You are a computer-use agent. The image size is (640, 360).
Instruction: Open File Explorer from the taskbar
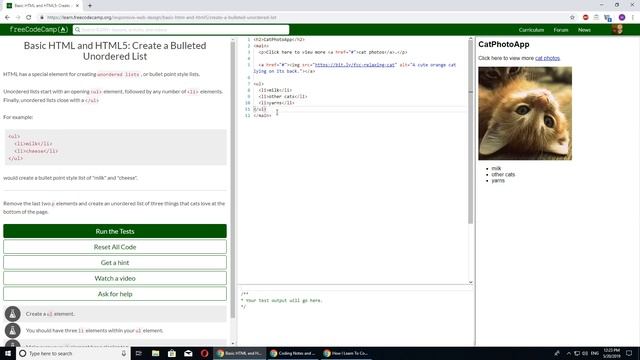pos(156,353)
